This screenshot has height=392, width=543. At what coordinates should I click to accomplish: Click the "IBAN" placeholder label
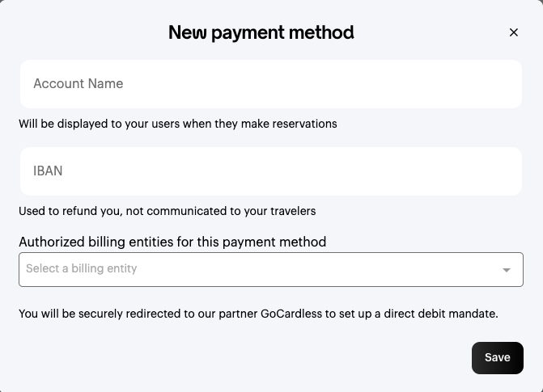[x=48, y=171]
